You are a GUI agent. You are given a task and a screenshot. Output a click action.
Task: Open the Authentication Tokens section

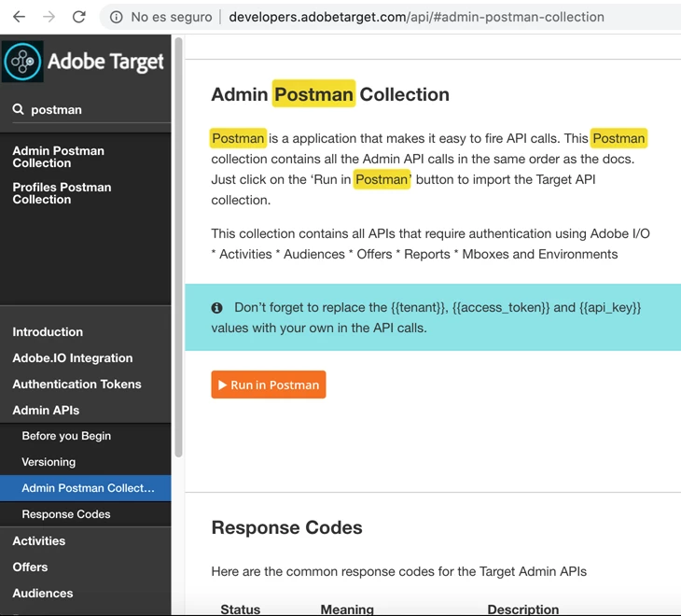click(x=76, y=384)
